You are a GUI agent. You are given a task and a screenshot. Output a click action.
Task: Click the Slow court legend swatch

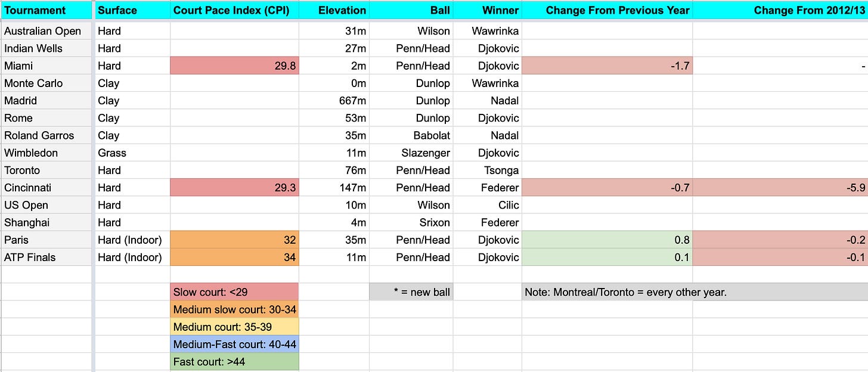[234, 292]
